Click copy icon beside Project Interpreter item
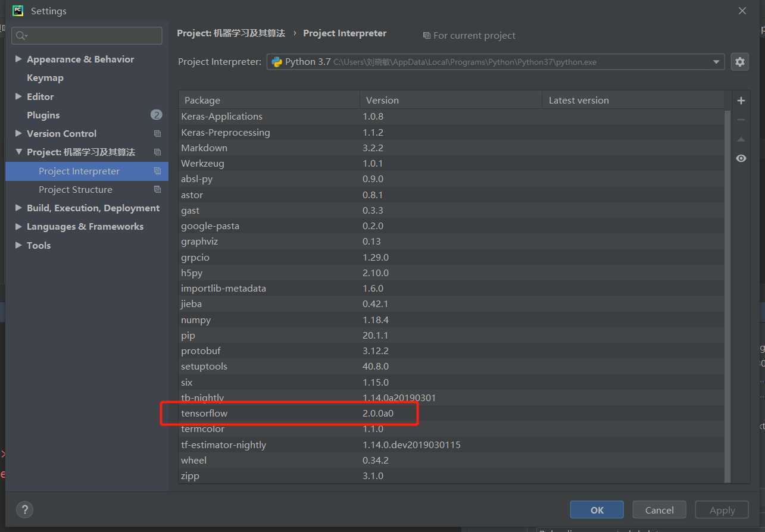Screen dimensions: 765x532 coord(157,171)
